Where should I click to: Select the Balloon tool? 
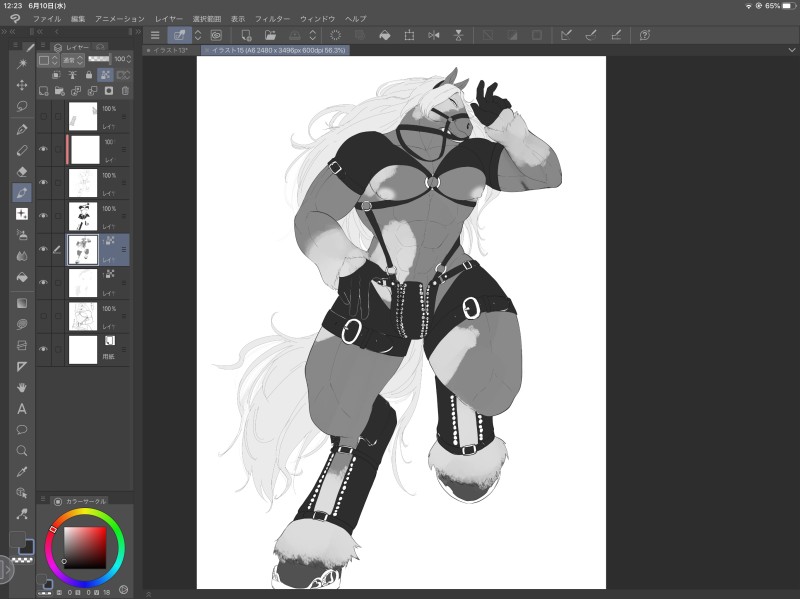click(22, 430)
